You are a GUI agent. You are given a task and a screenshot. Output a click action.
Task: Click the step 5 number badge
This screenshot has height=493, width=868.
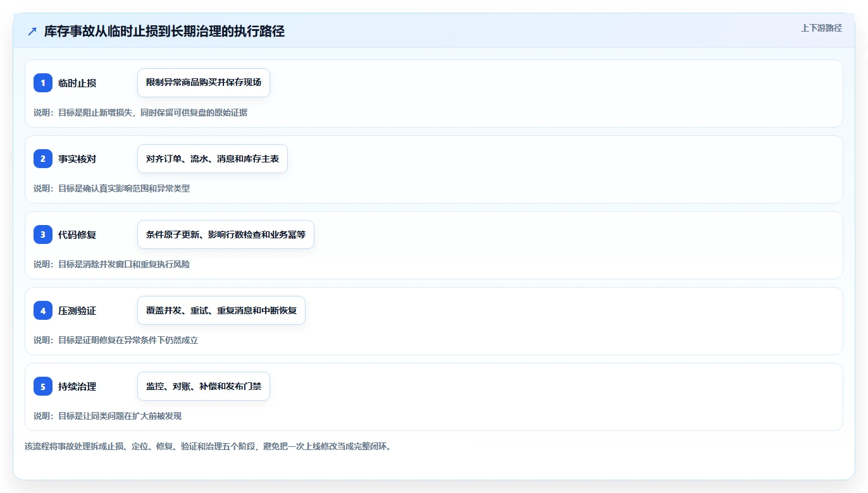(43, 386)
